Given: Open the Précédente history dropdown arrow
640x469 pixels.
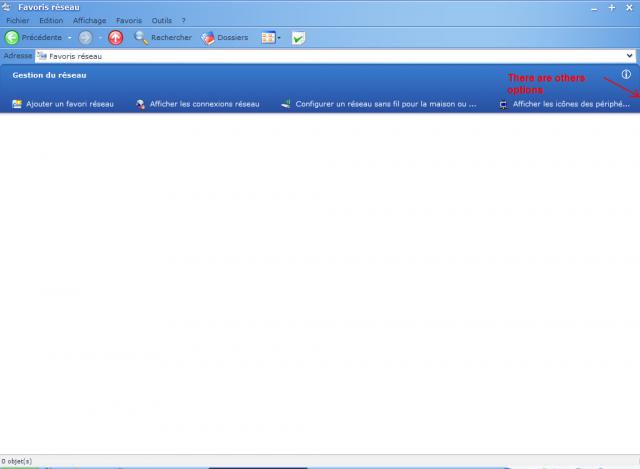Looking at the screenshot, I should coord(70,38).
